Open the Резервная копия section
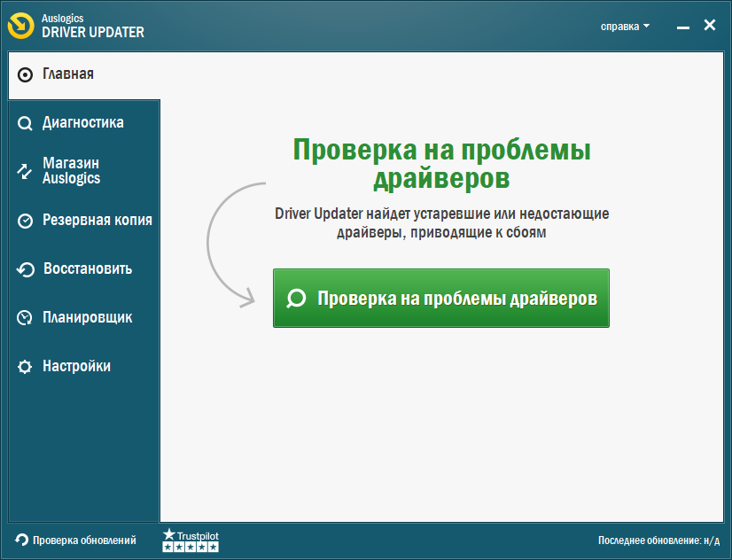The height and width of the screenshot is (560, 732). coord(97,221)
